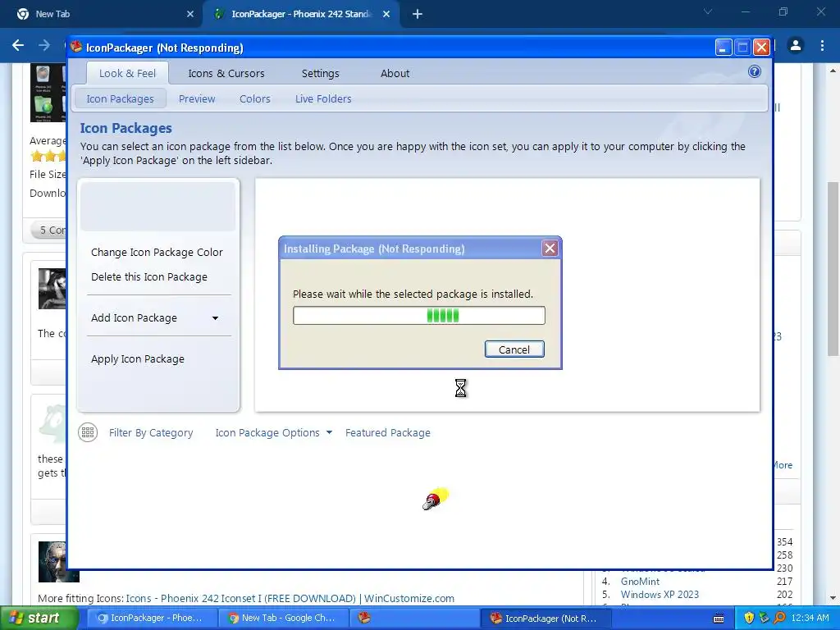Go forward in Chrome browser

tap(44, 46)
